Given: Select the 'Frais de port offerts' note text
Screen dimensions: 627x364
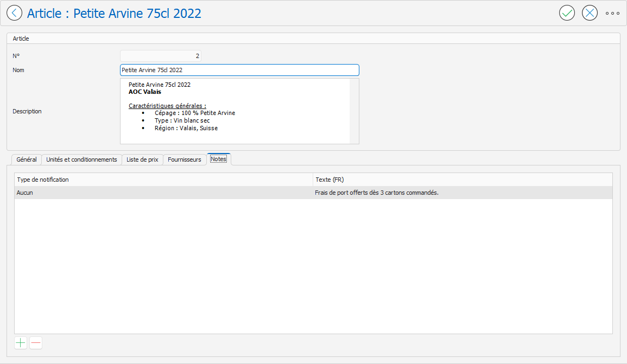Looking at the screenshot, I should tap(377, 193).
